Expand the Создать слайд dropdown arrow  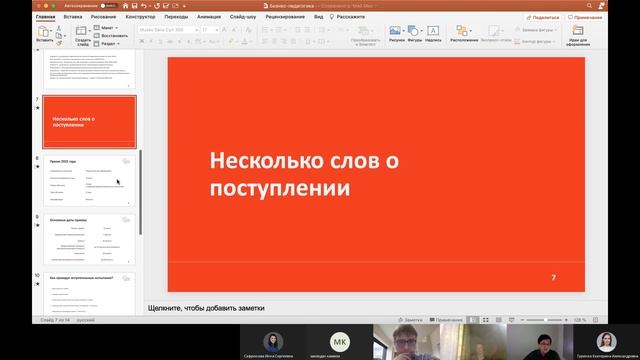click(x=89, y=31)
